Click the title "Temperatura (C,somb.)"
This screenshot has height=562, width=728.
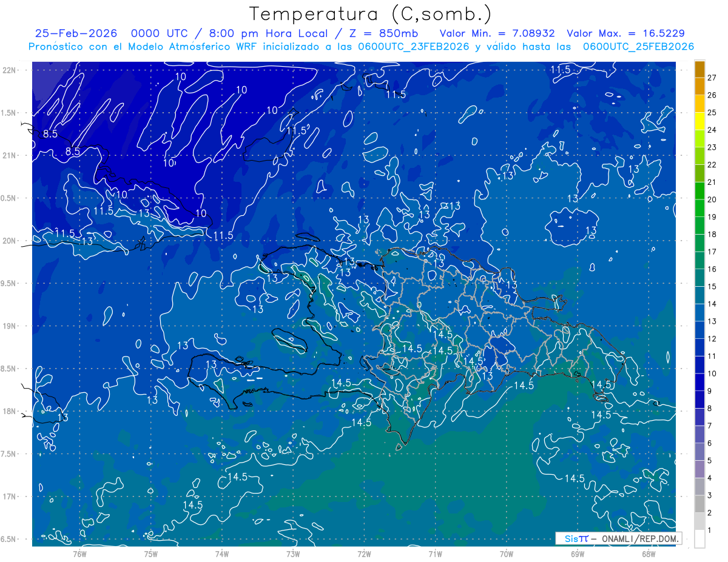coord(371,14)
